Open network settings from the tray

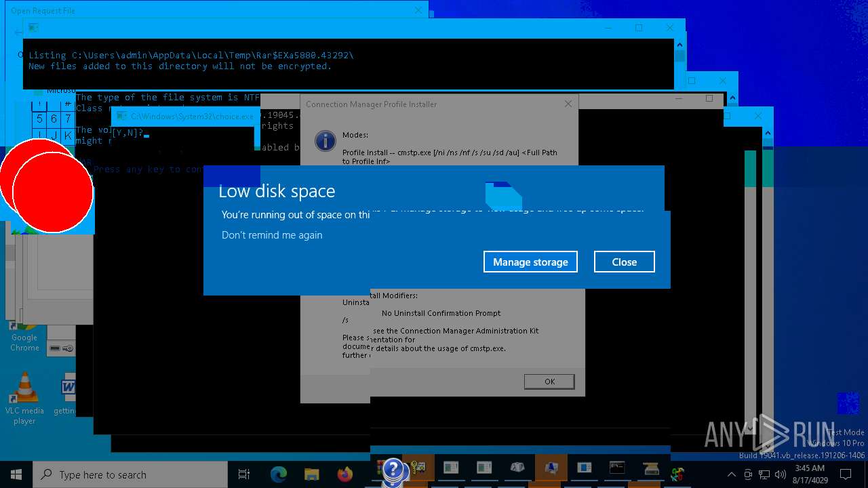coord(764,474)
